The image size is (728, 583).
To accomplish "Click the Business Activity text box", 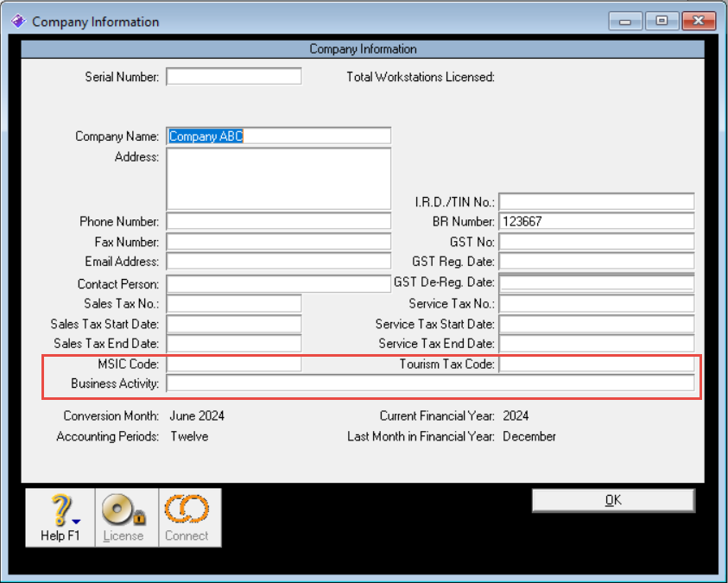I will 430,383.
